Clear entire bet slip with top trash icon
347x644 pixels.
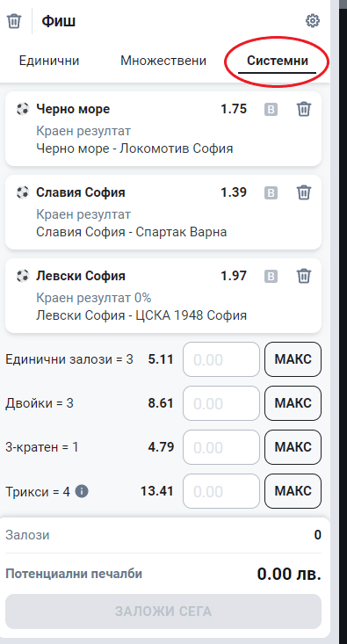14,20
